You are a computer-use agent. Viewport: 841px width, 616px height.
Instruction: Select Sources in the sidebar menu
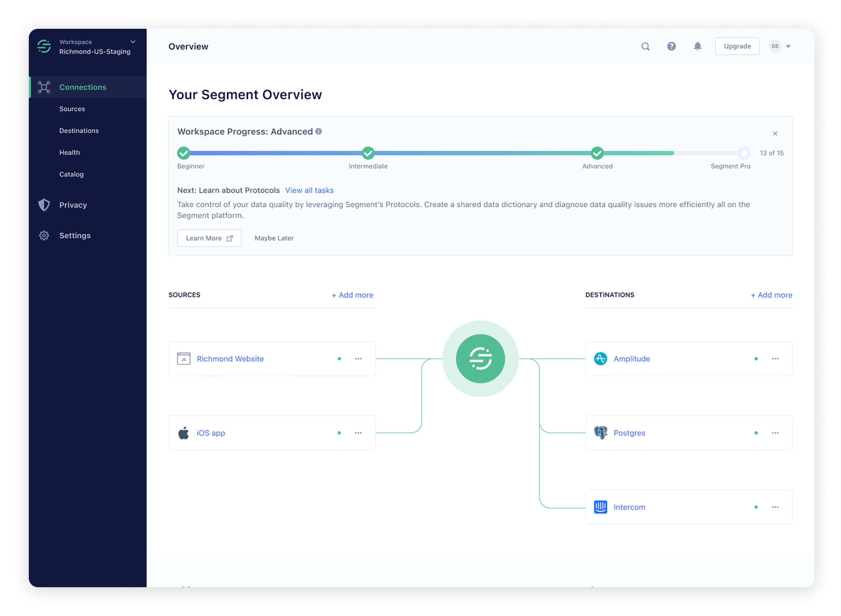[x=72, y=109]
